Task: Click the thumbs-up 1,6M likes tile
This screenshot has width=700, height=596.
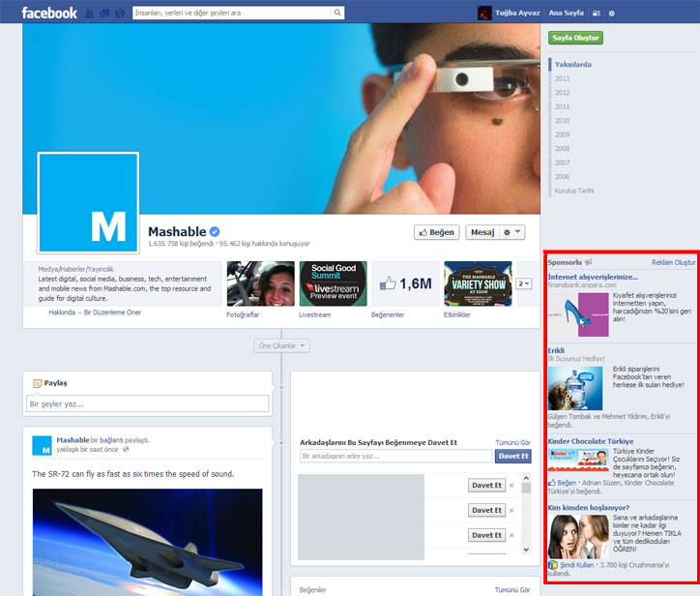Action: [406, 283]
